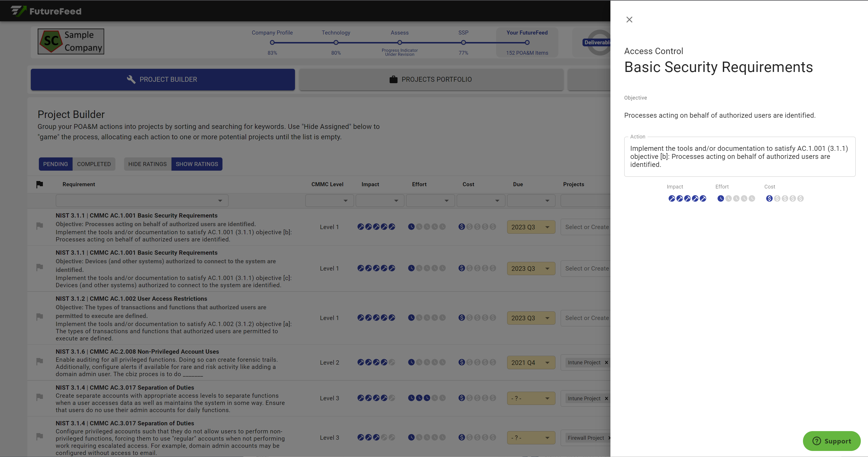Viewport: 868px width, 457px height.
Task: Select the Pending toggle button
Action: point(55,164)
